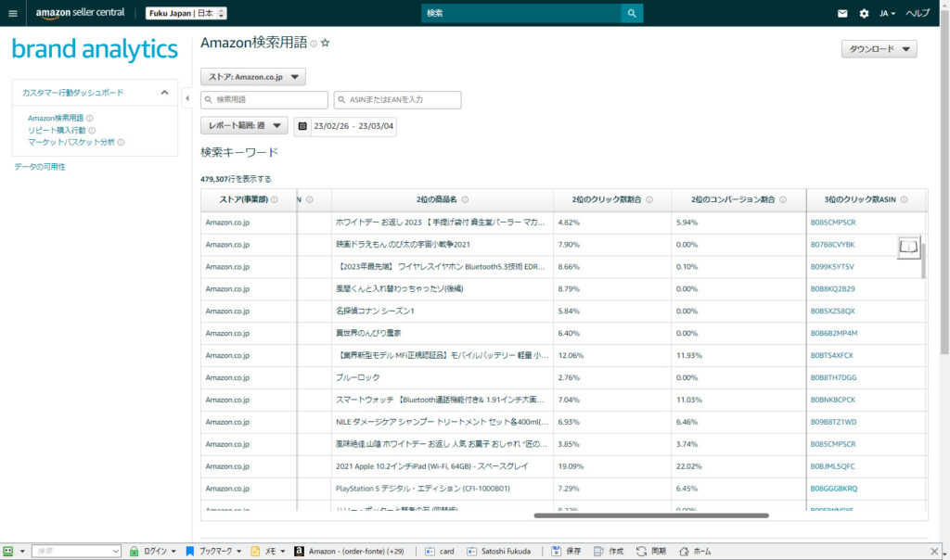Select the ブルーロック product name cell
950x560 pixels.
[443, 377]
